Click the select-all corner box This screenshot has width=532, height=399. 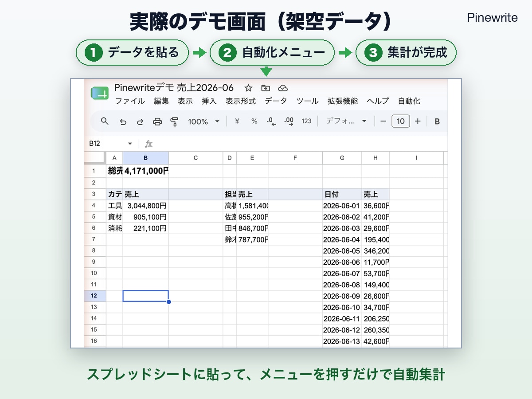pos(94,158)
